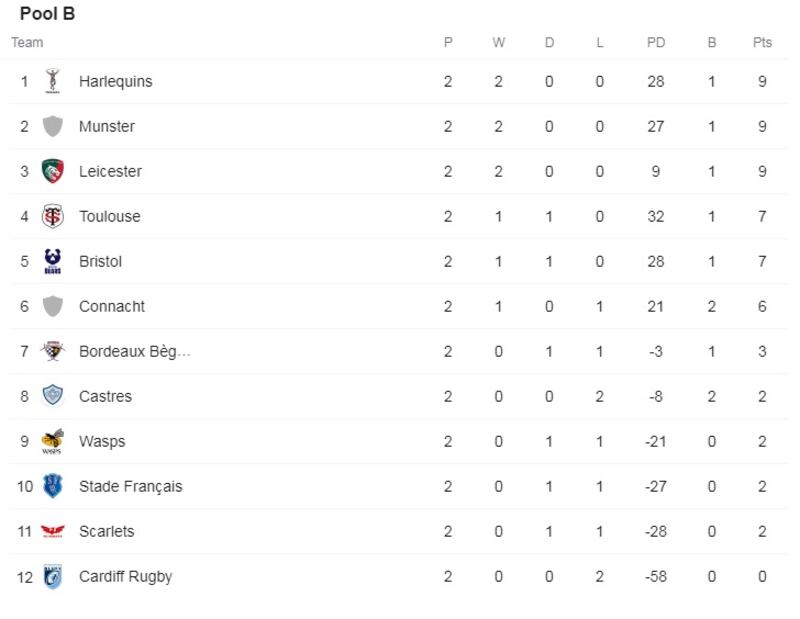Screen dimensions: 800x619
Task: Open the Scarlets red logo
Action: pos(53,531)
